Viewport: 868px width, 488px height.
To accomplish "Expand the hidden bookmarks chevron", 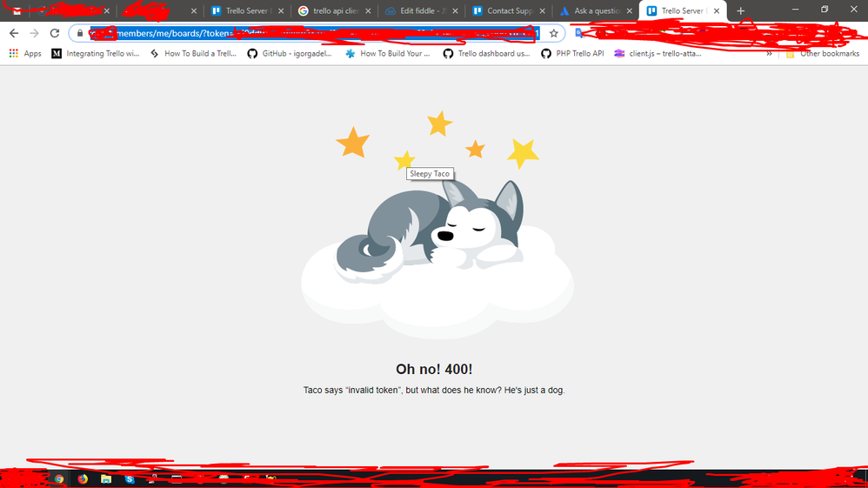I will 769,53.
